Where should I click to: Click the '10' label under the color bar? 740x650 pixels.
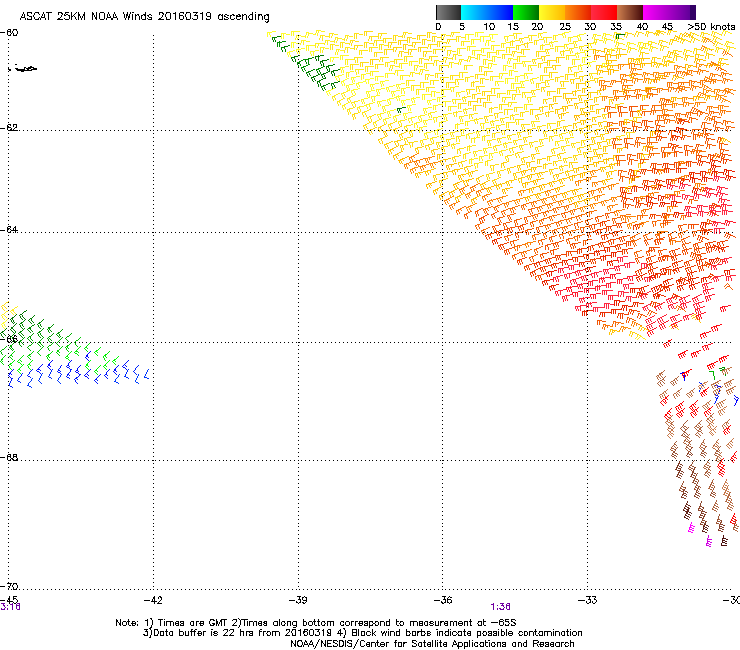(489, 27)
